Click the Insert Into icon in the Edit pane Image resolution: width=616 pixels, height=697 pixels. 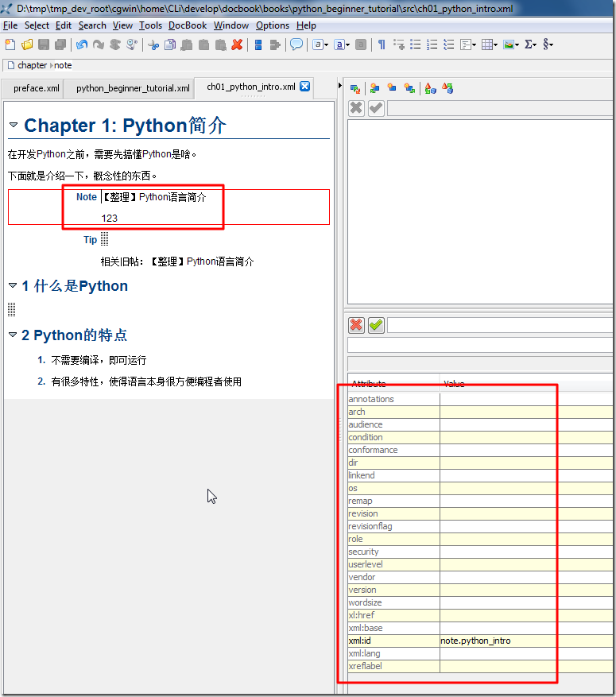pyautogui.click(x=392, y=88)
